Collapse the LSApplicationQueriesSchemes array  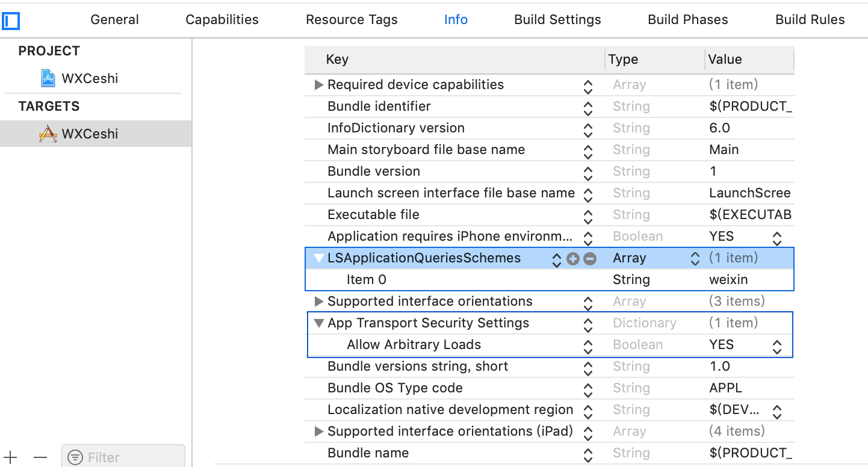(319, 258)
